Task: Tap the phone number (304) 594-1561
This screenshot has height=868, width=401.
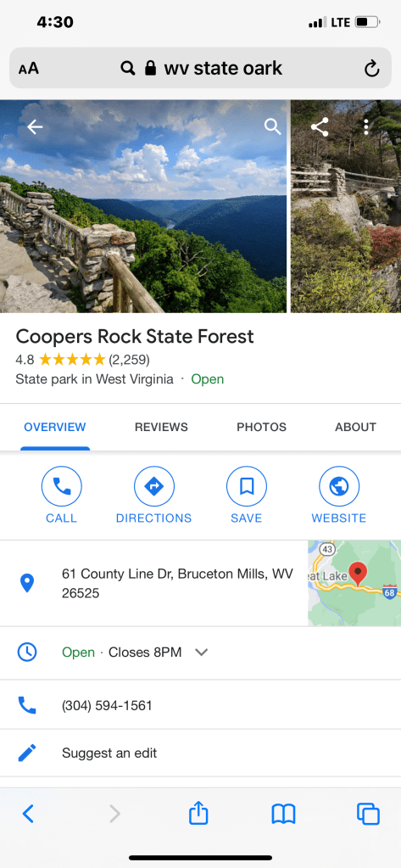Action: point(107,705)
